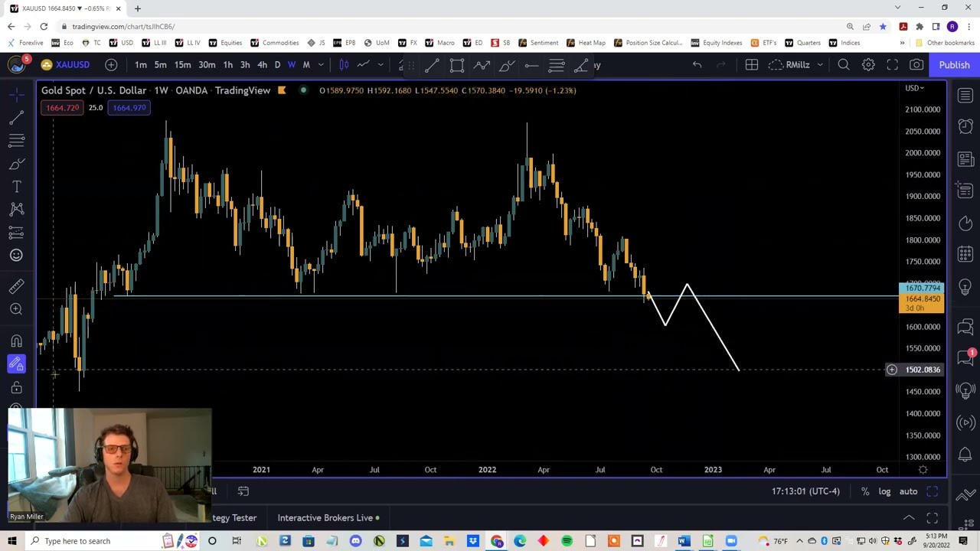Select the trend line drawing tool

click(16, 118)
